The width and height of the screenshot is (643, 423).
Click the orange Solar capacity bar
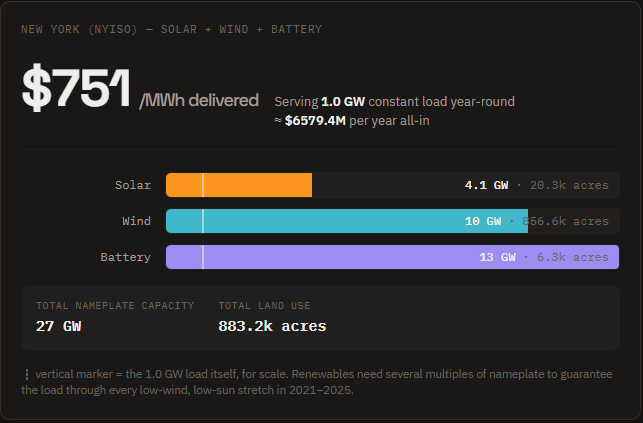pyautogui.click(x=239, y=185)
